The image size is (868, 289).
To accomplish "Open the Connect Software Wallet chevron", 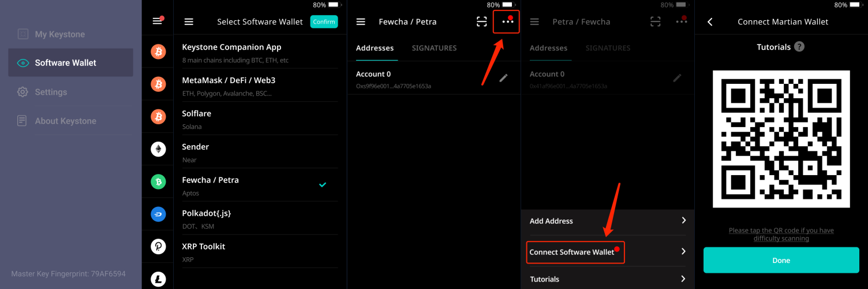I will coord(683,252).
